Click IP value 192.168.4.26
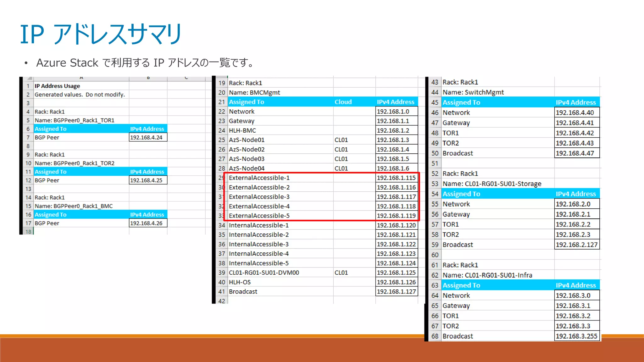 (x=148, y=223)
